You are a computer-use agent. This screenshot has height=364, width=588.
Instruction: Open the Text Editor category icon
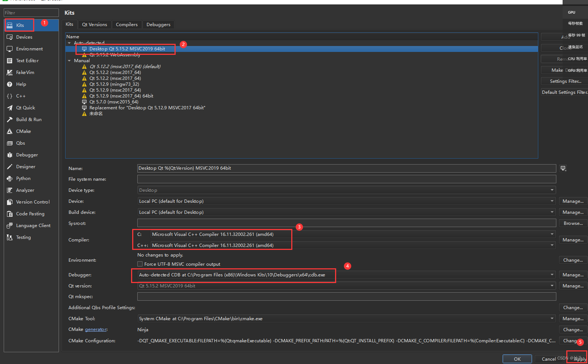10,61
